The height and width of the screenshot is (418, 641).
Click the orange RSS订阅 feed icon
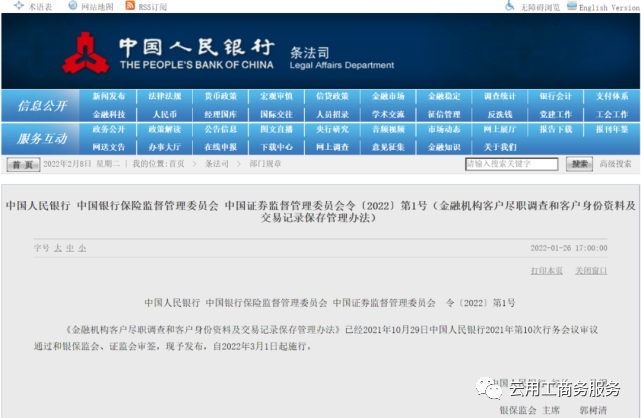pos(130,5)
